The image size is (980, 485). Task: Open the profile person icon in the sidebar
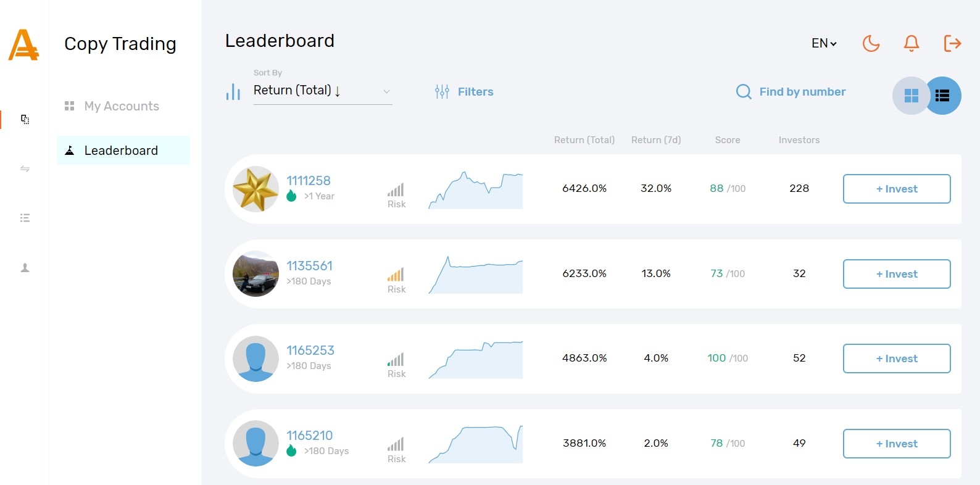25,267
